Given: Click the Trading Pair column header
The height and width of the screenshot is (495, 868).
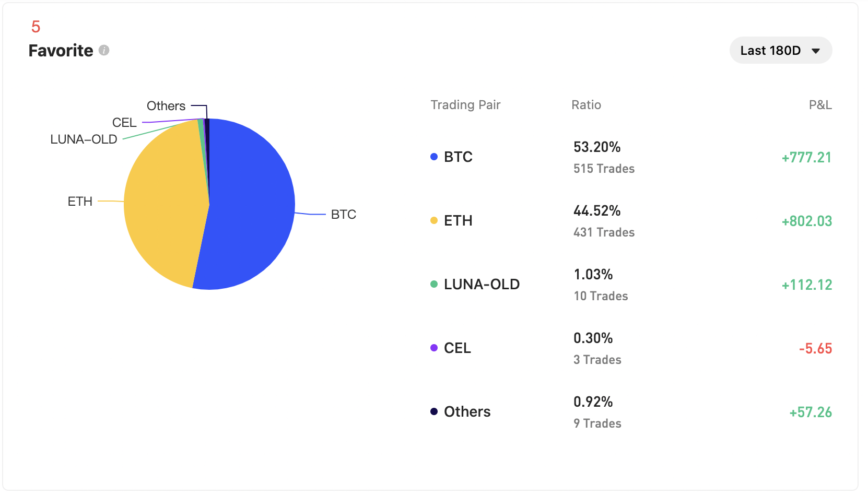Looking at the screenshot, I should click(x=465, y=104).
